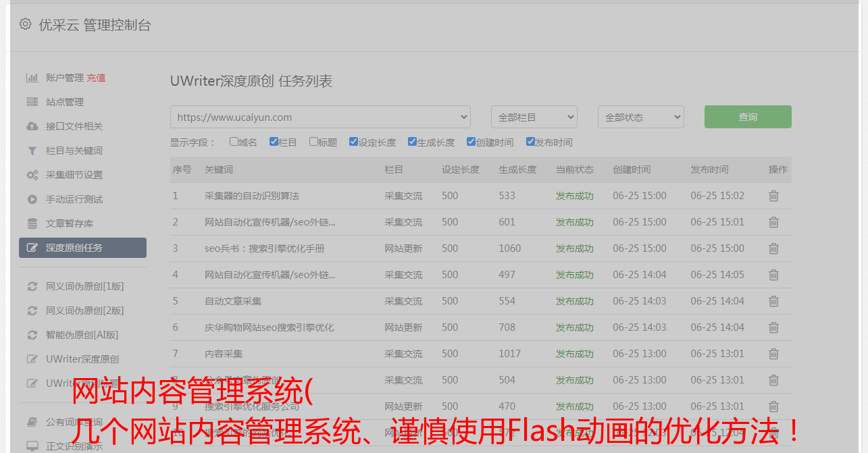Delete row 1 with trash icon
This screenshot has width=868, height=453.
773,196
